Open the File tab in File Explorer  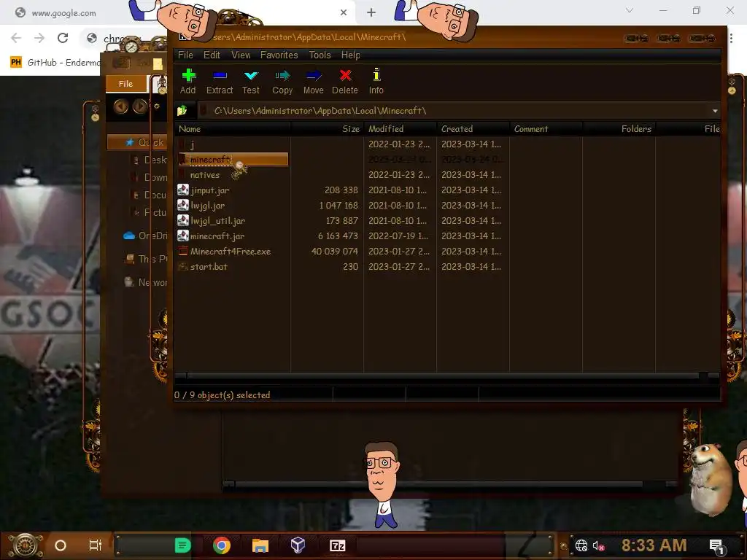tap(125, 84)
